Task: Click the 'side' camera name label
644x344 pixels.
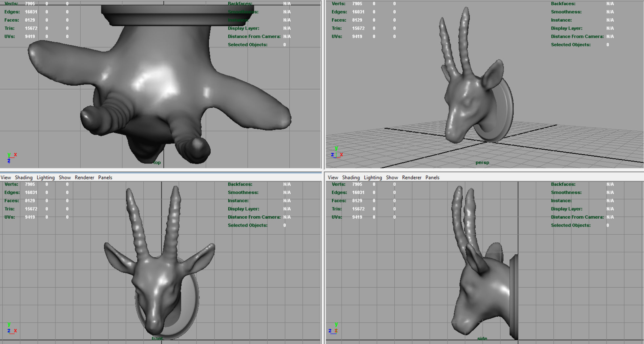Action: [482, 338]
